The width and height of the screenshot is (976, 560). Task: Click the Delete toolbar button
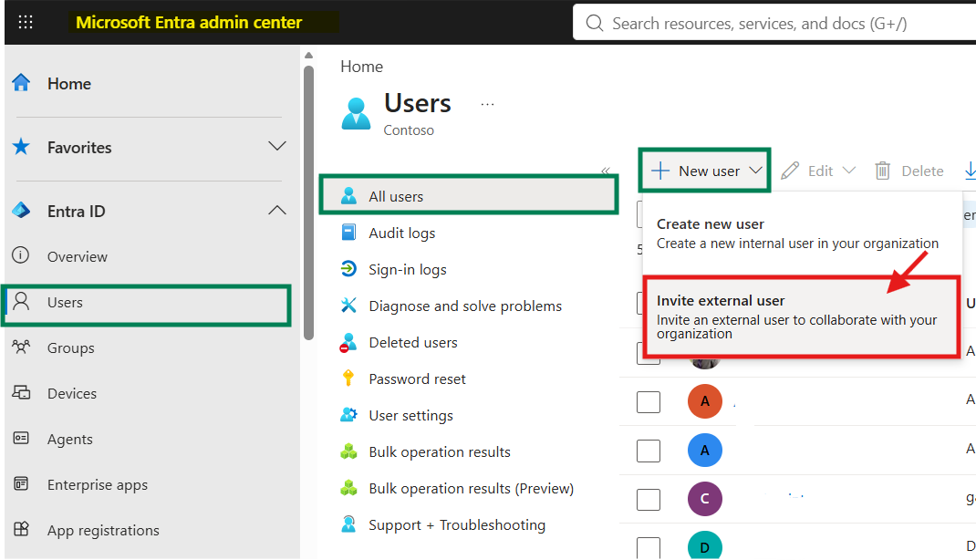coord(909,171)
